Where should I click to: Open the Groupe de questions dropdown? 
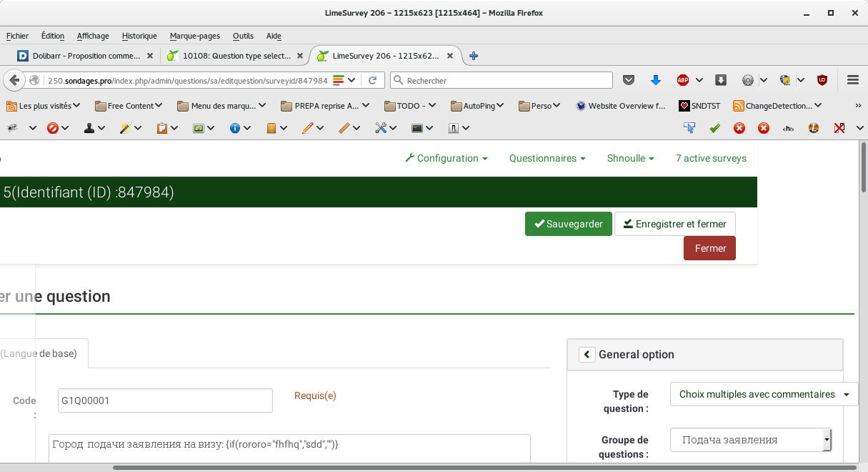[x=750, y=440]
